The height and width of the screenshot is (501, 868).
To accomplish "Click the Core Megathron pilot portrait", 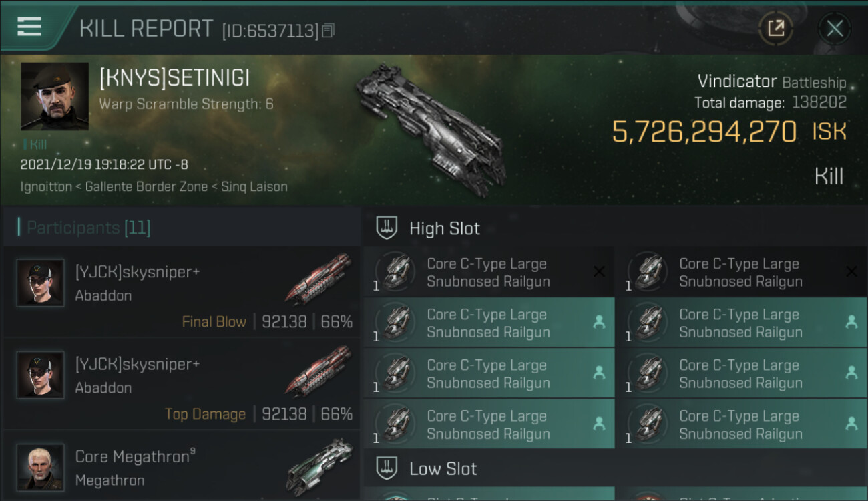I will pos(41,467).
